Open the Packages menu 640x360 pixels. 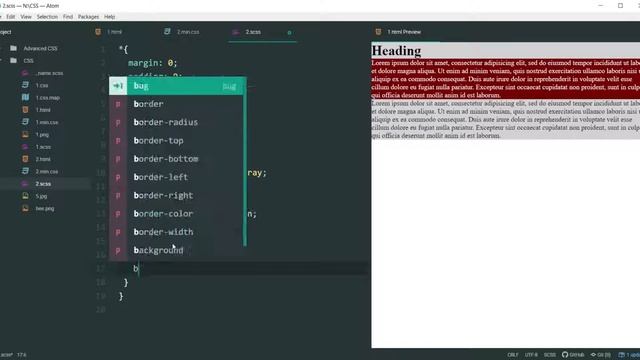[x=89, y=17]
